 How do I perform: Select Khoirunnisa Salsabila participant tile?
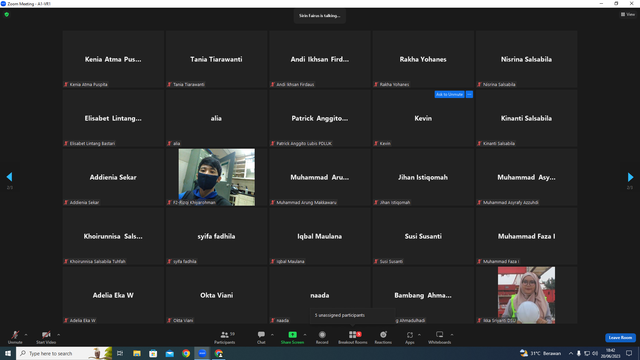pyautogui.click(x=113, y=236)
